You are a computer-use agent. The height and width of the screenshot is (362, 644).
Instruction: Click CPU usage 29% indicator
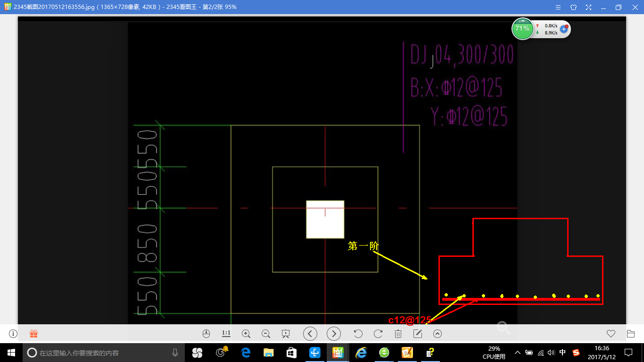[x=494, y=352]
